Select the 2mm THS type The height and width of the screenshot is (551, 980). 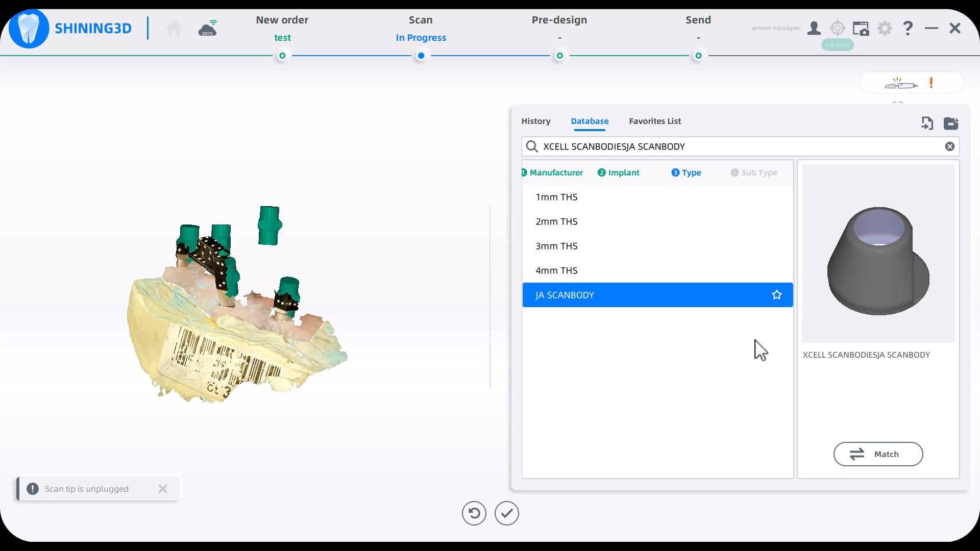click(657, 221)
